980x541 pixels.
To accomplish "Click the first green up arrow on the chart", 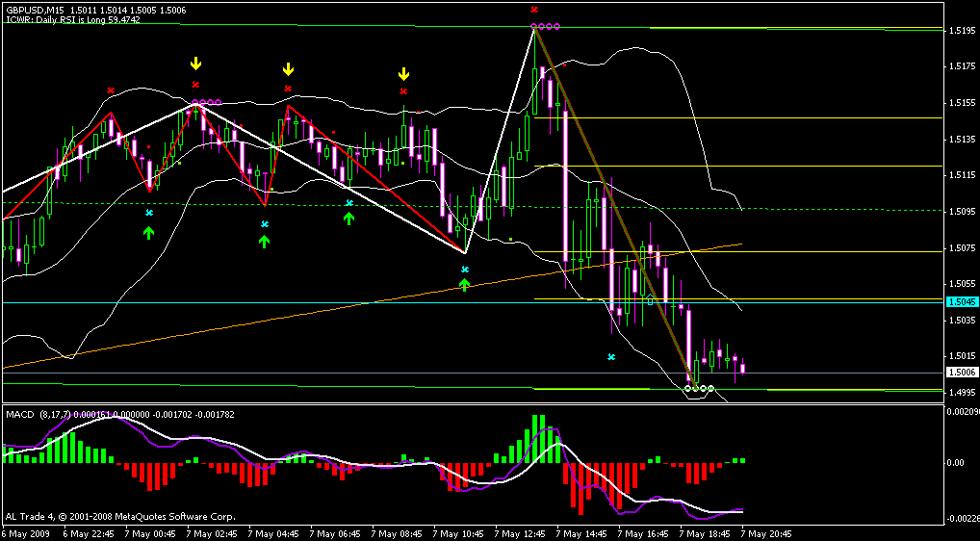I will coord(148,232).
